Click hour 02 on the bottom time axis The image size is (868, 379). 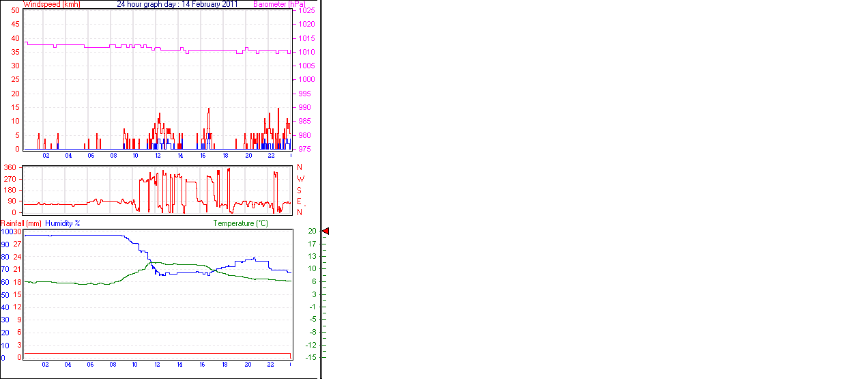coord(46,365)
